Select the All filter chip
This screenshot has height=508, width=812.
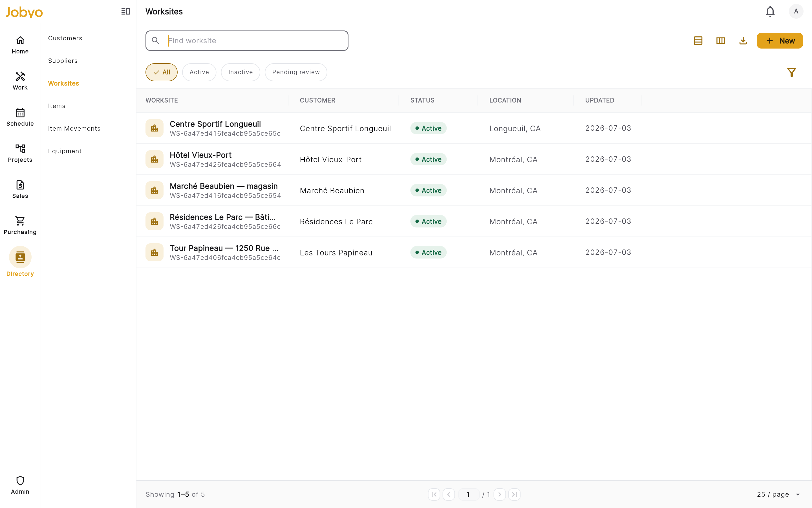click(161, 72)
